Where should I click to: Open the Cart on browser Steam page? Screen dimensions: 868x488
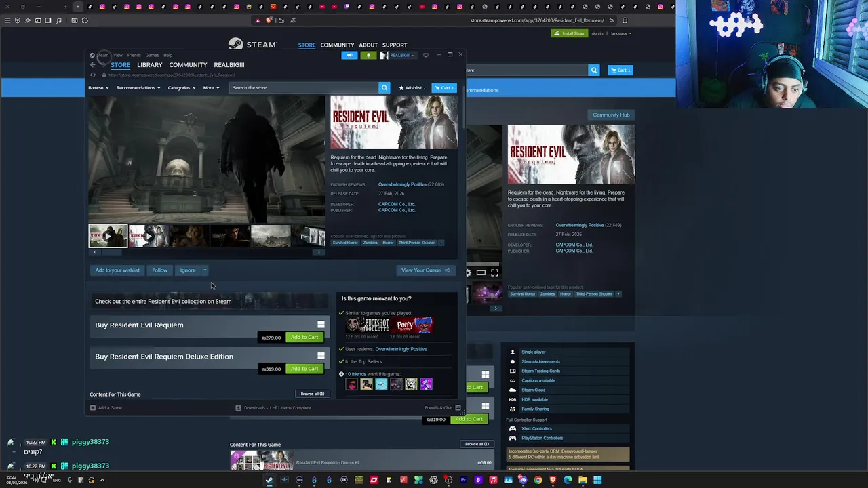click(x=620, y=70)
